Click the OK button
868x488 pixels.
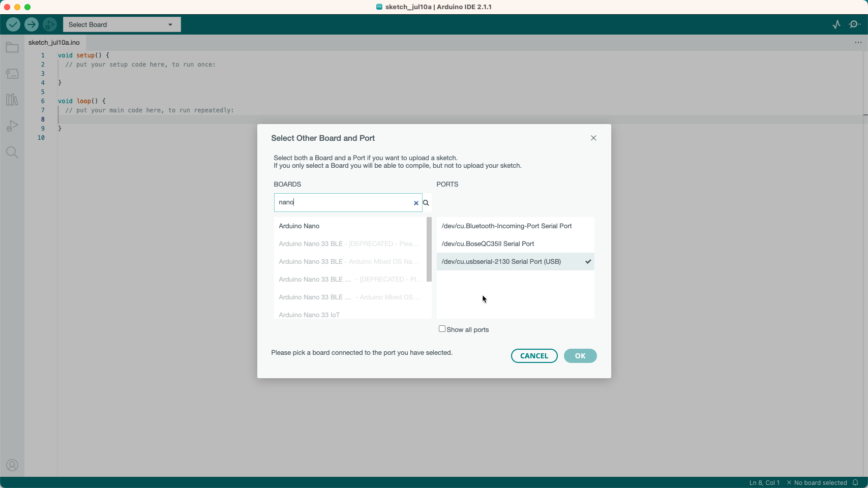[580, 356]
